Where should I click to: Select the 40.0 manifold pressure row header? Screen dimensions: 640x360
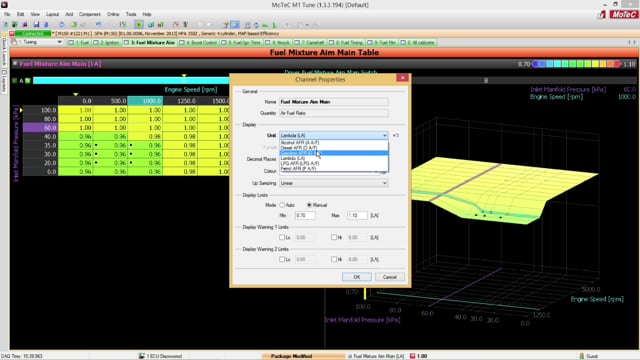[x=40, y=136]
